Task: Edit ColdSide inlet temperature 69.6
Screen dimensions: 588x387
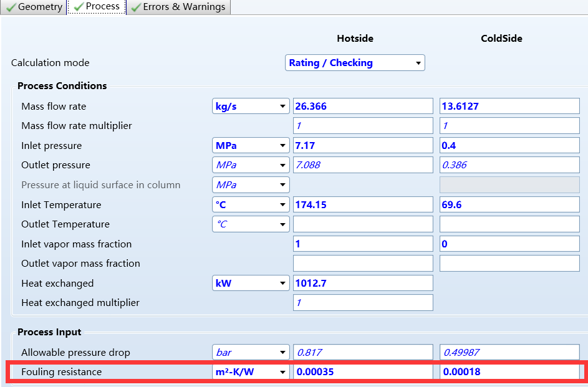Action: click(509, 204)
